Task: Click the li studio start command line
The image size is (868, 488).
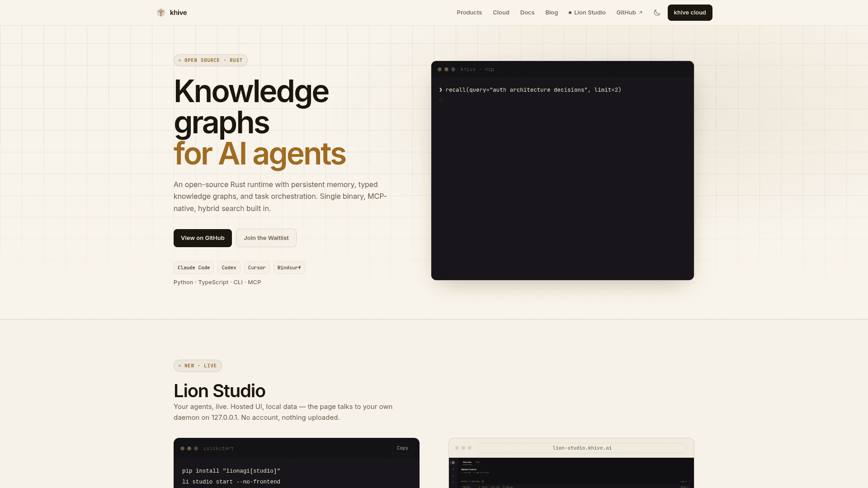Action: click(231, 482)
